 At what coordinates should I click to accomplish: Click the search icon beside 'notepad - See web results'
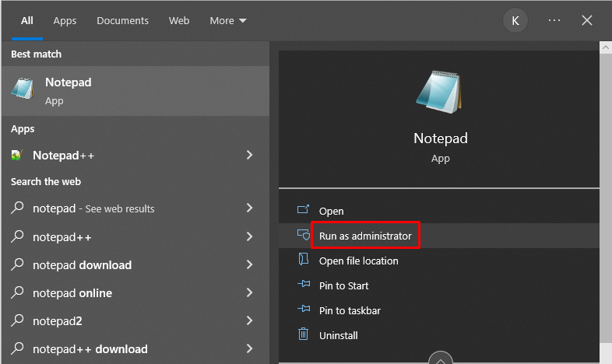coord(17,208)
